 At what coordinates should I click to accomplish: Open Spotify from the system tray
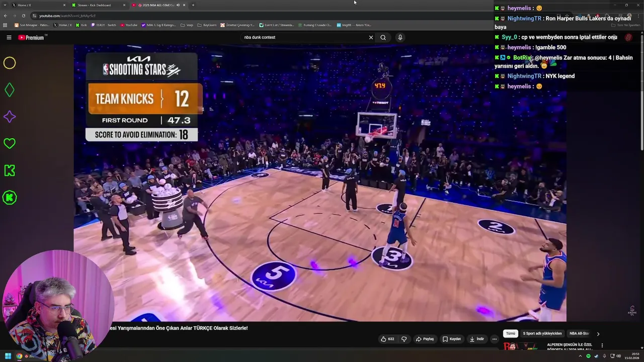pyautogui.click(x=588, y=356)
